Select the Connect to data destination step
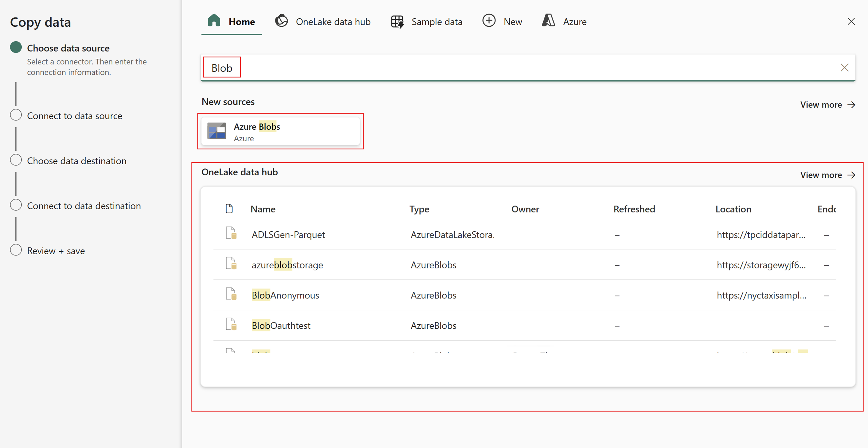 coord(84,206)
